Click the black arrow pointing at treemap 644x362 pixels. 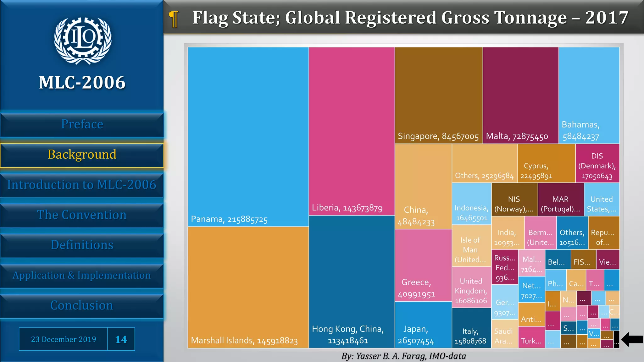632,339
